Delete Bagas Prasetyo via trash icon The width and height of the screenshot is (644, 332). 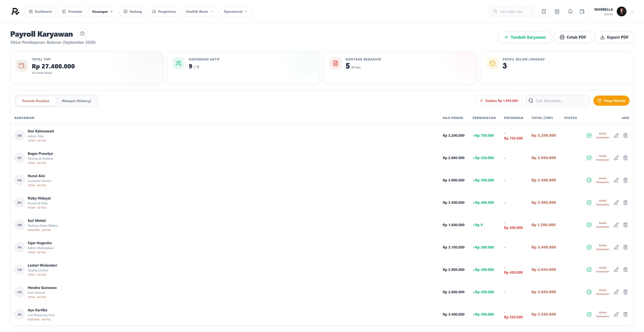click(x=625, y=158)
